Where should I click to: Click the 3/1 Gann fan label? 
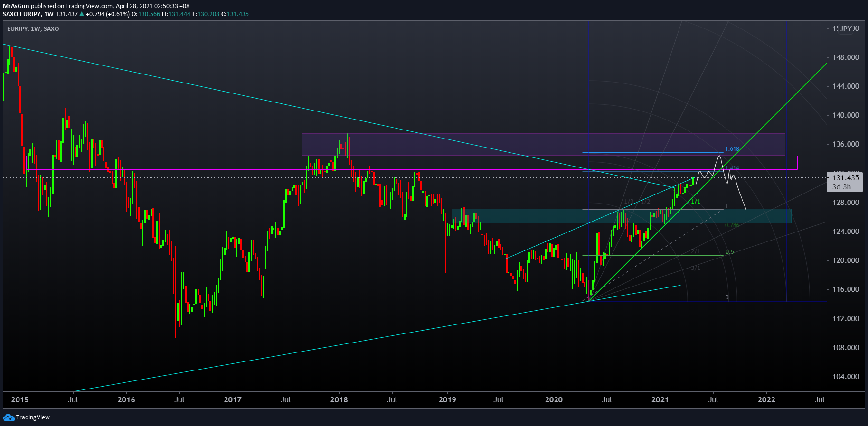point(696,268)
